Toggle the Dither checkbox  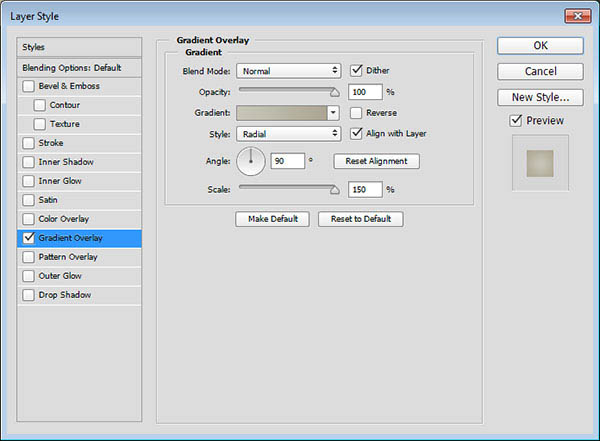point(356,70)
